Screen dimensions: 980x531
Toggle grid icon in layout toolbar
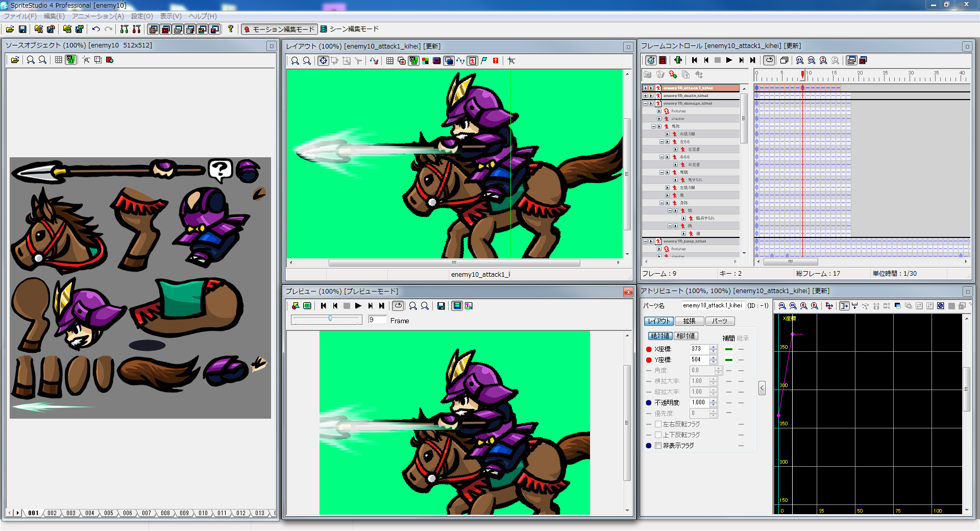[x=390, y=61]
